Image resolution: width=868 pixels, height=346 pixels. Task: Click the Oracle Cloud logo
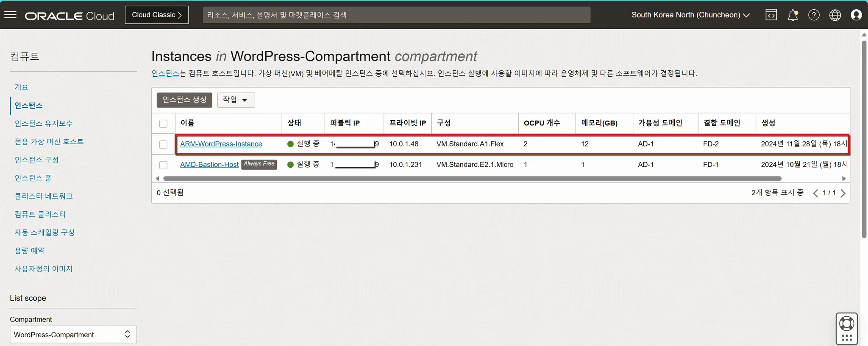(x=70, y=16)
